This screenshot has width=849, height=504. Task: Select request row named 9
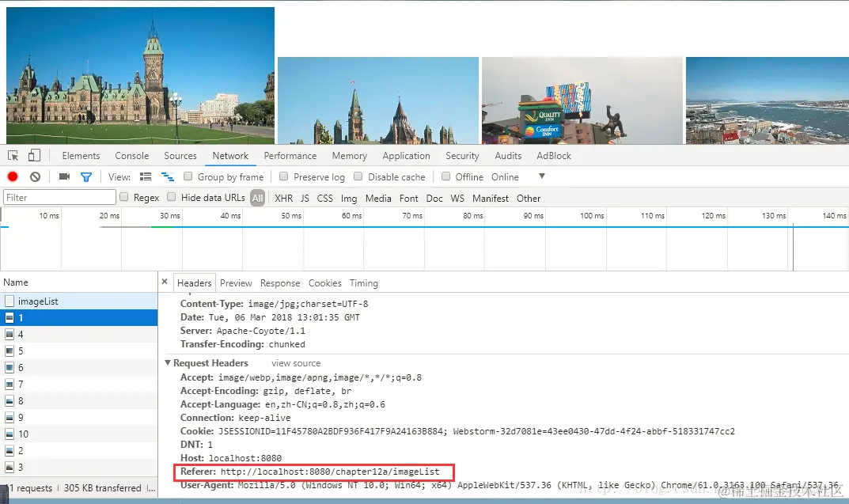(x=79, y=418)
